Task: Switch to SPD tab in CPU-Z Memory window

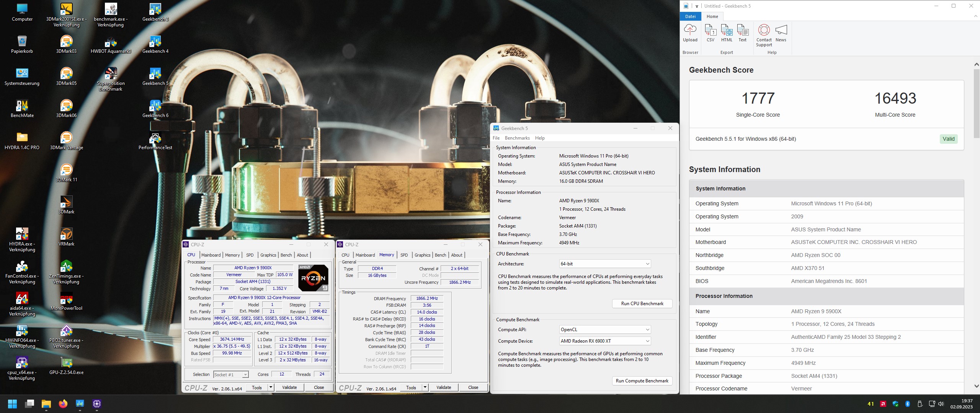Action: 404,255
